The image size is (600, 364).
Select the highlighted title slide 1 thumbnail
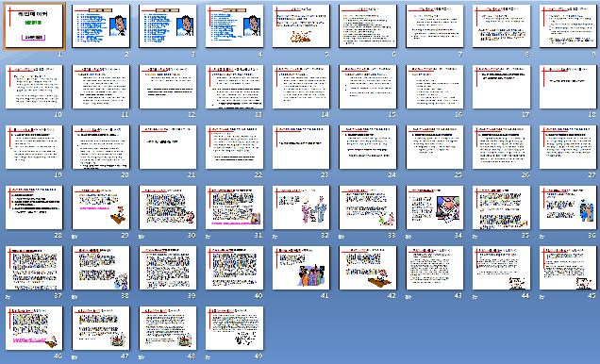(x=34, y=26)
